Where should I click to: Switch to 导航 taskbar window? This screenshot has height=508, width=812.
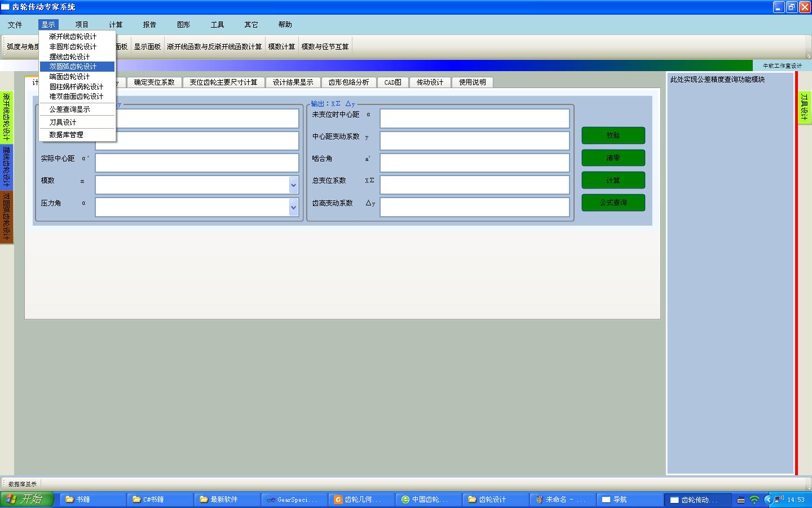pyautogui.click(x=629, y=500)
